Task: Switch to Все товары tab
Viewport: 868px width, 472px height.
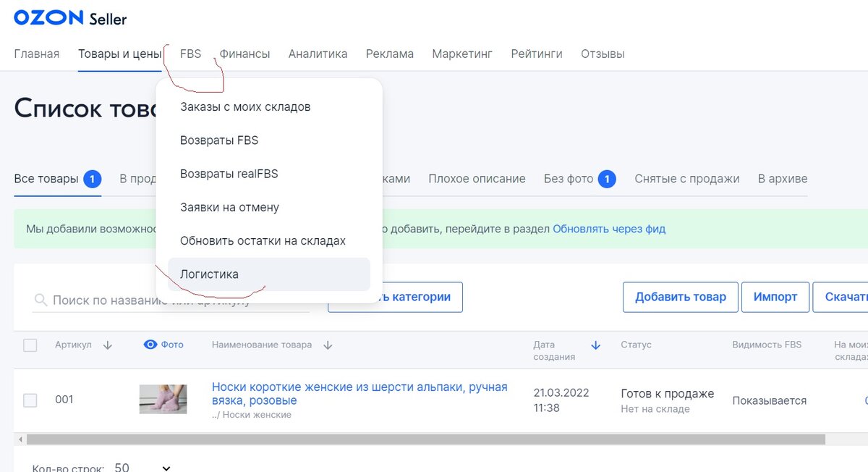Action: click(57, 179)
